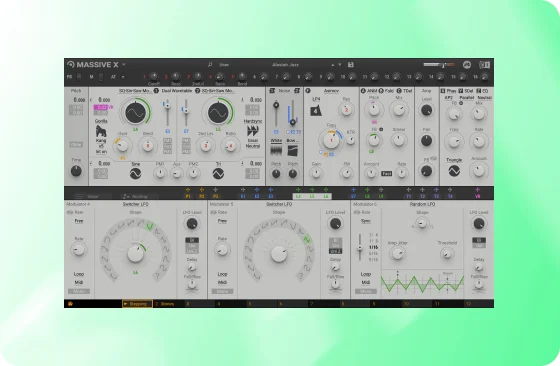Click the modulation cross handle above P1
Viewport: 560px width, 366px height.
(188, 190)
